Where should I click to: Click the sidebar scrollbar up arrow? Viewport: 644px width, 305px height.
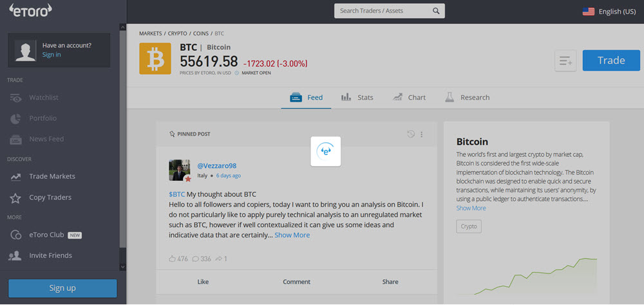122,27
